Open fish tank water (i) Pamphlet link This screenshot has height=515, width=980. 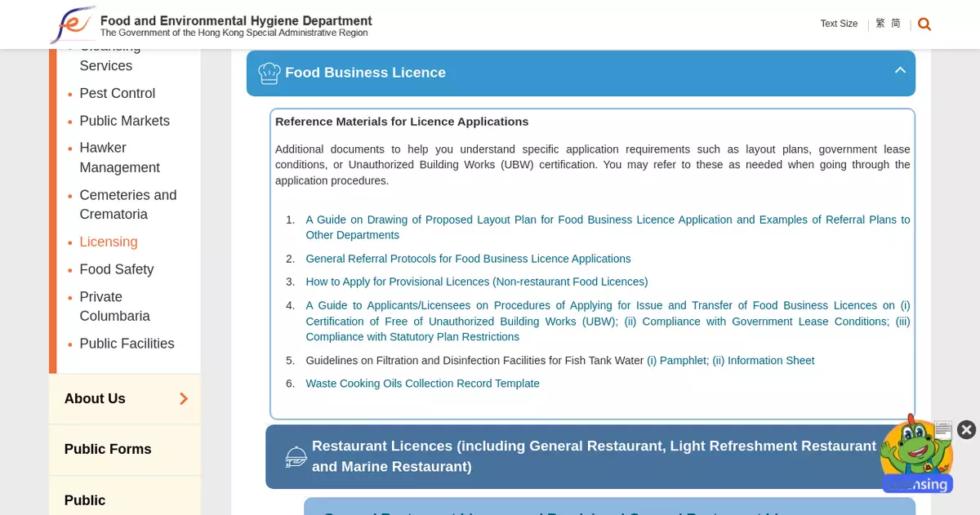click(677, 361)
